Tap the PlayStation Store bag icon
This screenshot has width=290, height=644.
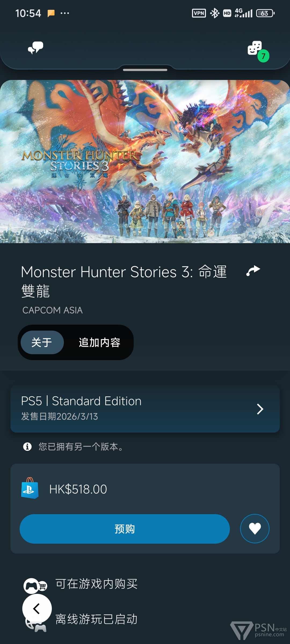click(30, 488)
